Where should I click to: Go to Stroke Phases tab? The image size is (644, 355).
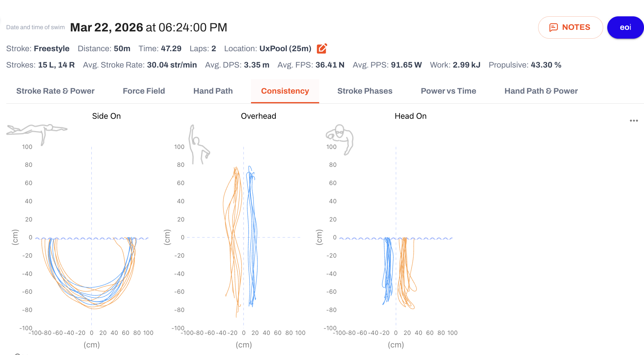(365, 91)
